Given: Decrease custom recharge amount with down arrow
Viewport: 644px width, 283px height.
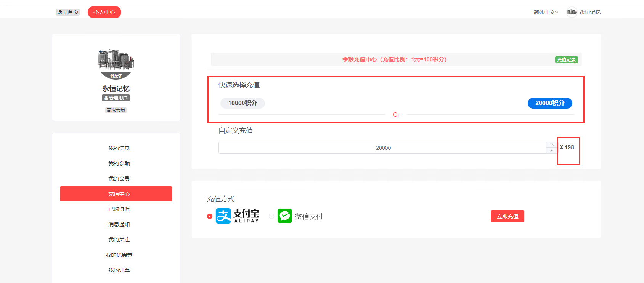Looking at the screenshot, I should tap(552, 151).
